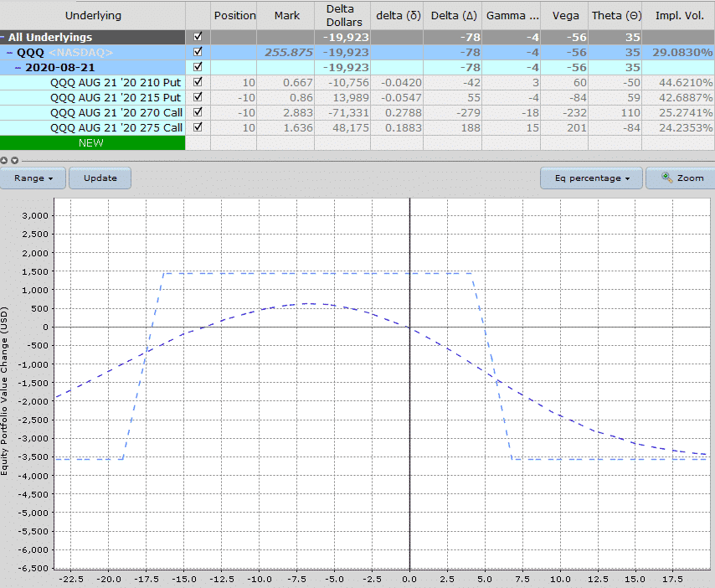Viewport: 715px width, 588px height.
Task: Click position cell -10 for 215 Put
Action: tap(246, 98)
